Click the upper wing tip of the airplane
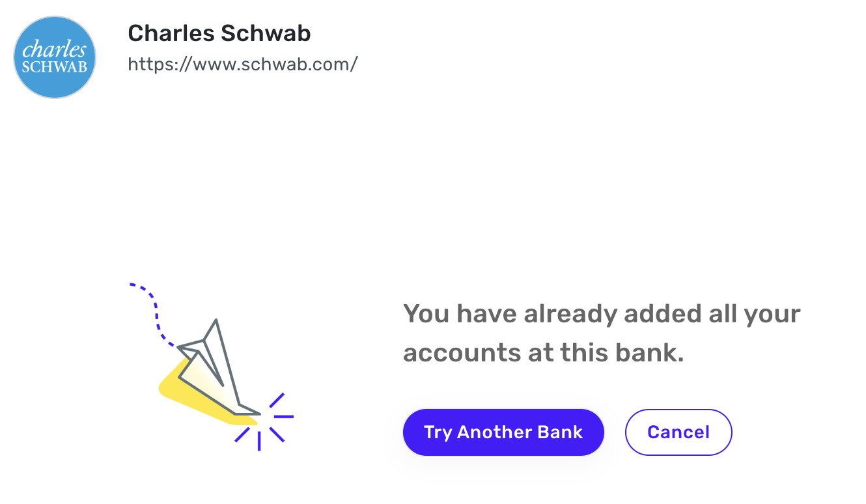The width and height of the screenshot is (866, 504). tap(215, 322)
